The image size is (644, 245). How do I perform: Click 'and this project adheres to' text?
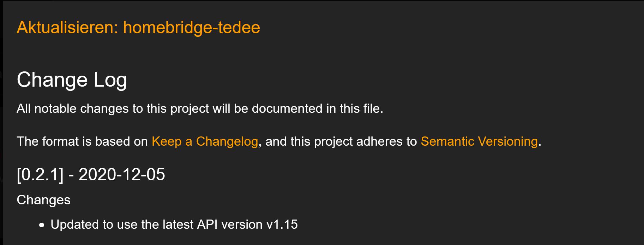click(x=341, y=141)
